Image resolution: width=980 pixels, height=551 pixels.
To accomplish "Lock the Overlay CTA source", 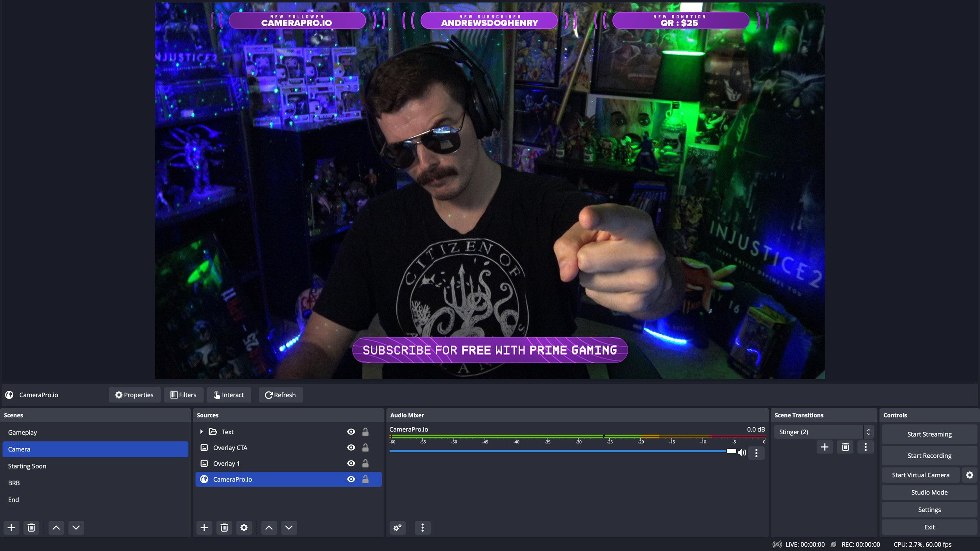I will (x=365, y=447).
